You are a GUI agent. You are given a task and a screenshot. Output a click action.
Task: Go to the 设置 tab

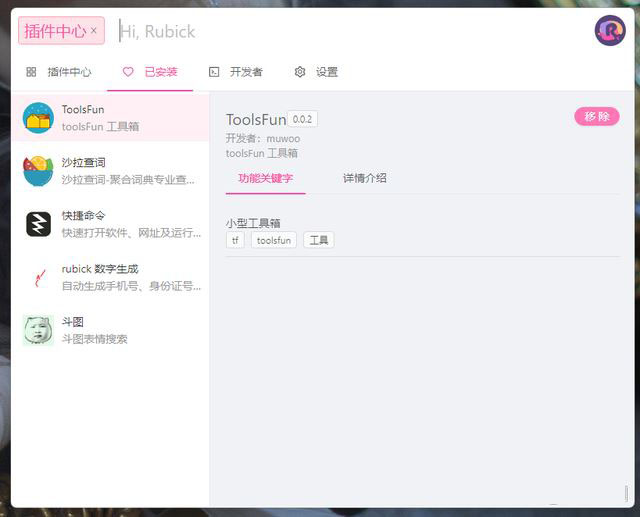(316, 72)
